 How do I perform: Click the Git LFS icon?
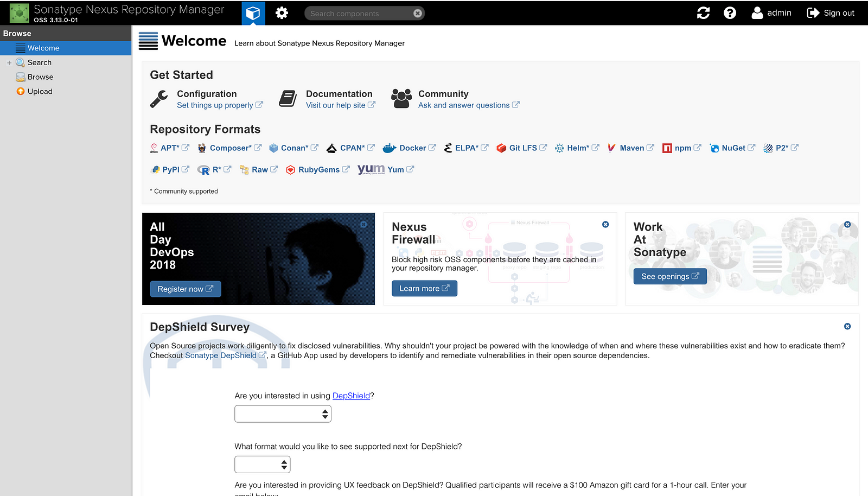tap(501, 148)
